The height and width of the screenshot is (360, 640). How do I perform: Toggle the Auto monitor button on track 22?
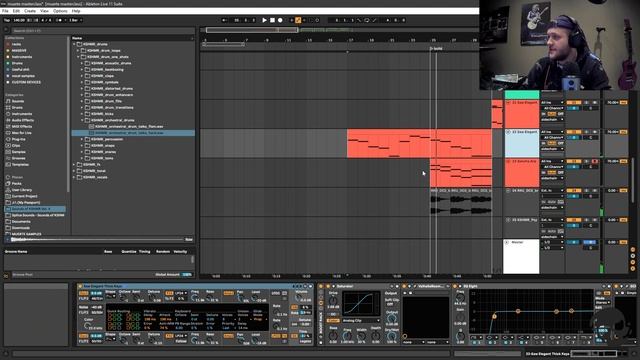coord(551,143)
